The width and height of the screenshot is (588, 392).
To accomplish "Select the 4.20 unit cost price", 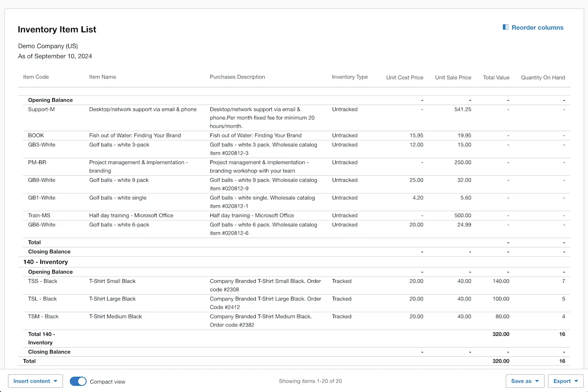I will [418, 197].
